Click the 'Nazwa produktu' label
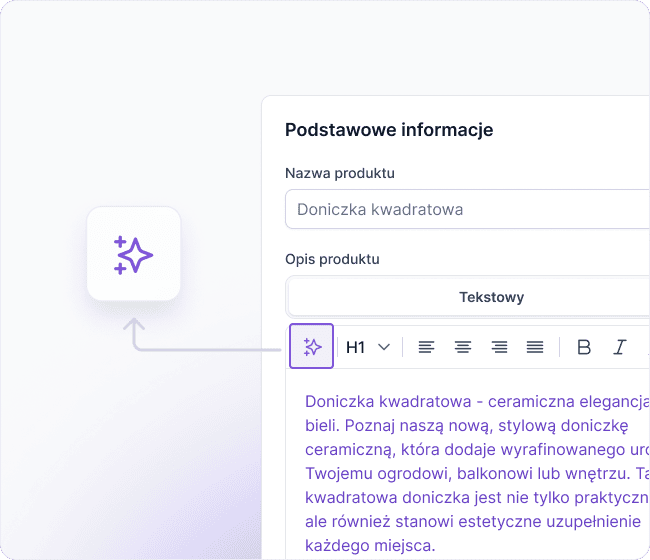Viewport: 650px width, 560px height. [340, 173]
